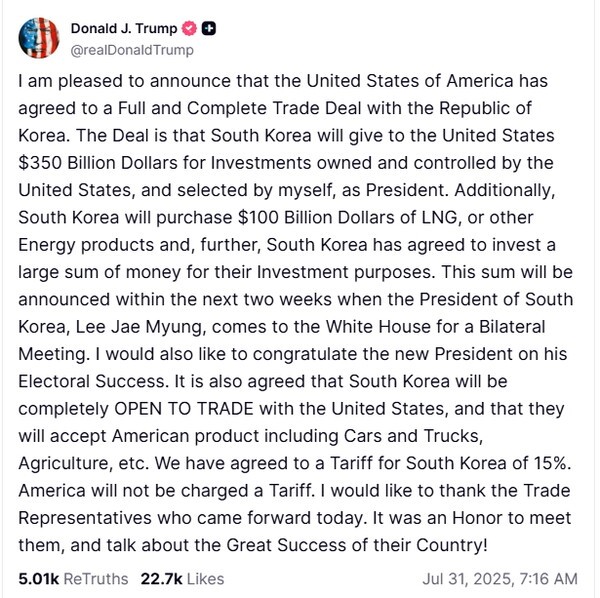Click the "Likes" label

point(203,578)
